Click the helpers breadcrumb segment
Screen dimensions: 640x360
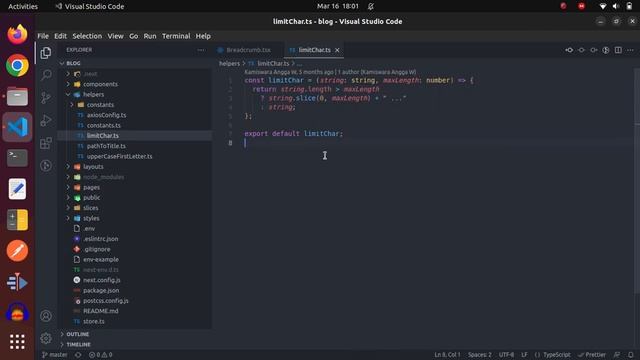(229, 63)
